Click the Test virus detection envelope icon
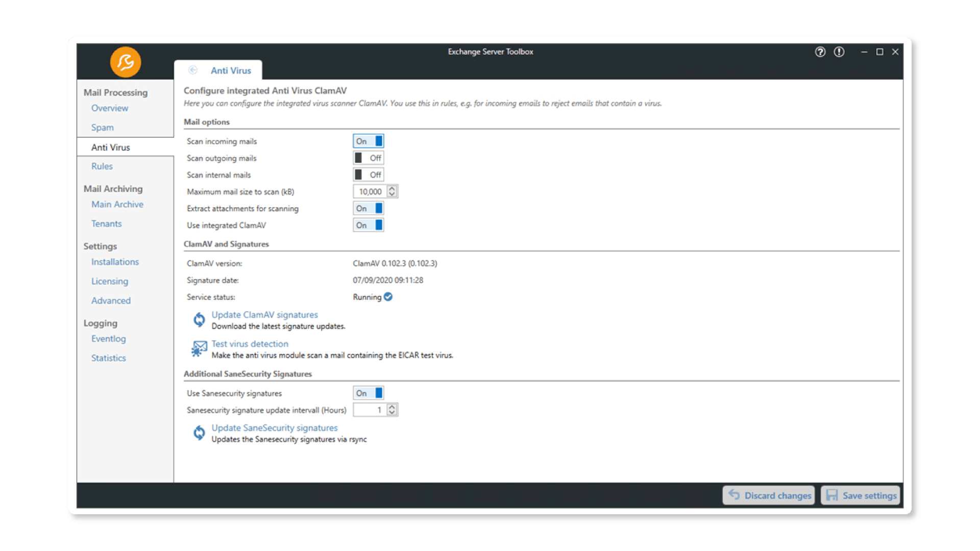The height and width of the screenshot is (551, 980). click(x=199, y=349)
